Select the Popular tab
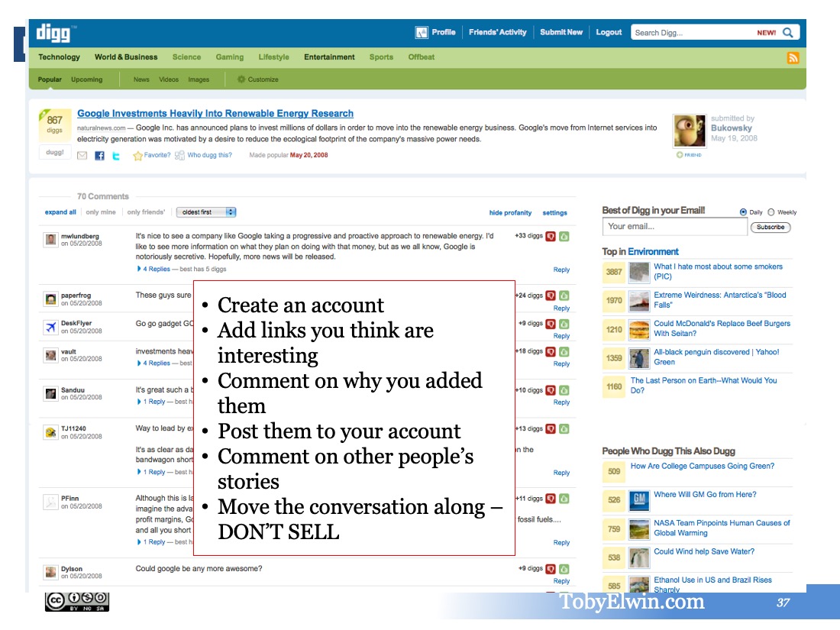The width and height of the screenshot is (840, 630). click(50, 79)
